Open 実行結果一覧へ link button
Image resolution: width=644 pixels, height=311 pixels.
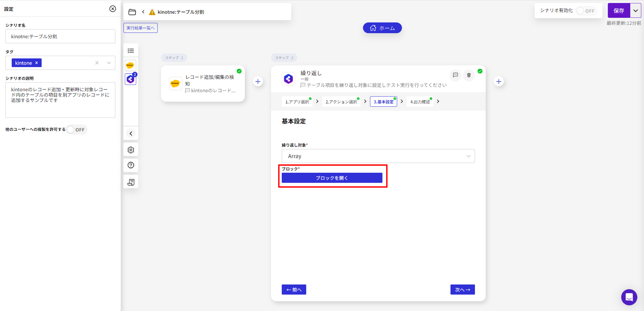point(140,28)
